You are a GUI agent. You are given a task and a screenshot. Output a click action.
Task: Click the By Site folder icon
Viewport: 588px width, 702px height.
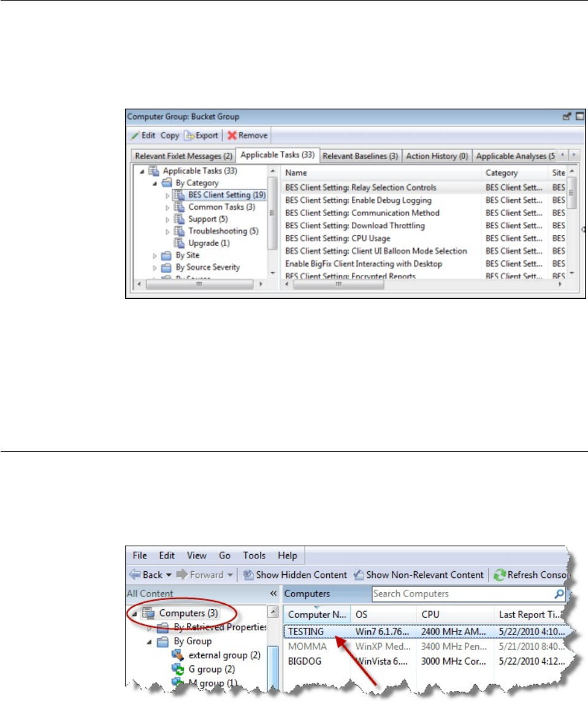click(166, 256)
